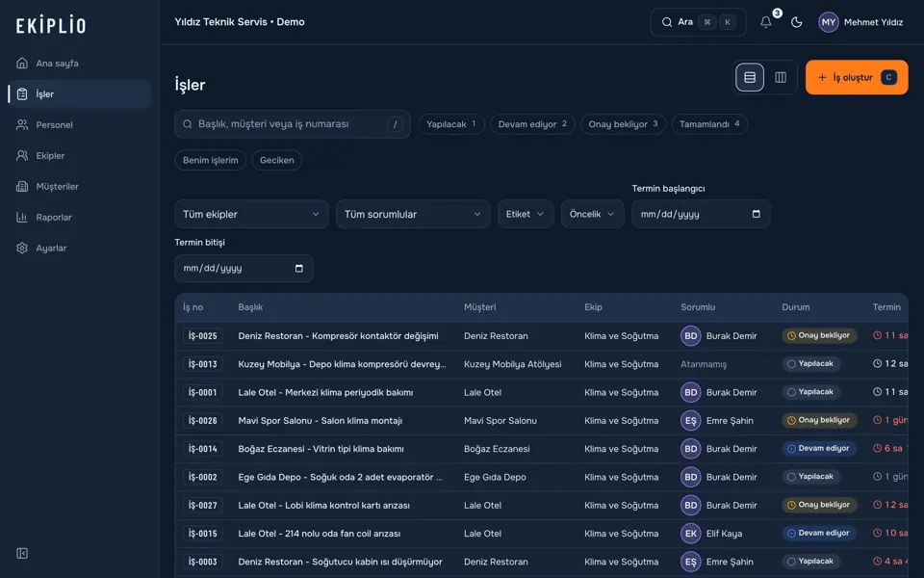Screen dimensions: 924x578
Task: Expand the Tüm ekipler dropdown
Action: pyautogui.click(x=251, y=214)
